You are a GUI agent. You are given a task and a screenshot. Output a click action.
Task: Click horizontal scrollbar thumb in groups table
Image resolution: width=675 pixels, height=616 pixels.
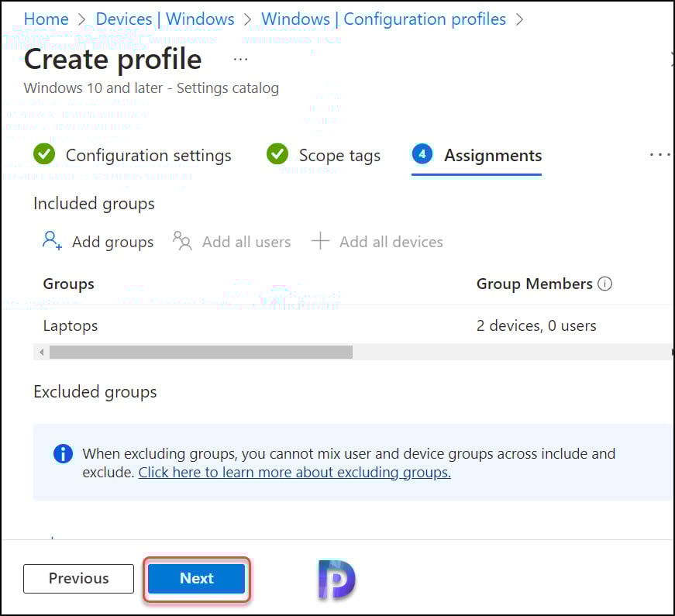[201, 352]
